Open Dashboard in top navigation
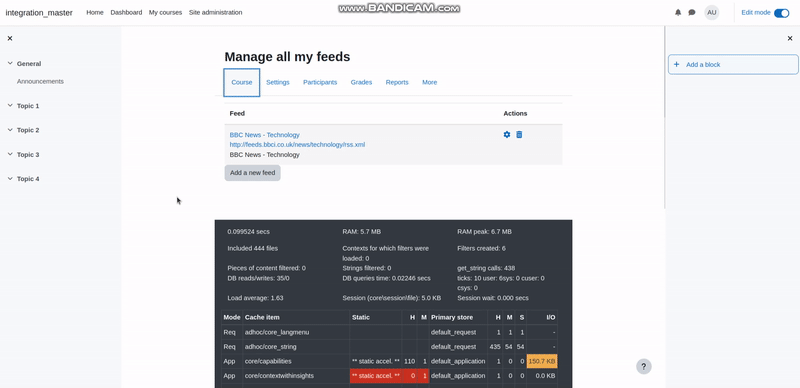This screenshot has width=800, height=388. pyautogui.click(x=126, y=12)
